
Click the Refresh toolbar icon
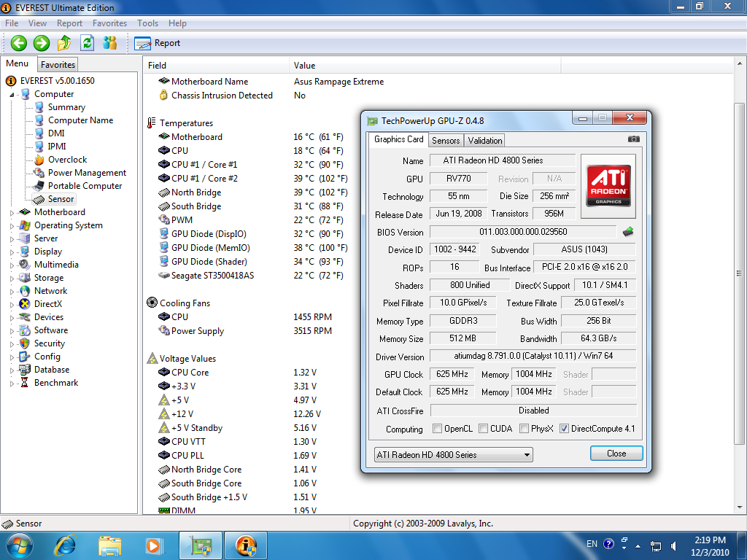pos(87,43)
